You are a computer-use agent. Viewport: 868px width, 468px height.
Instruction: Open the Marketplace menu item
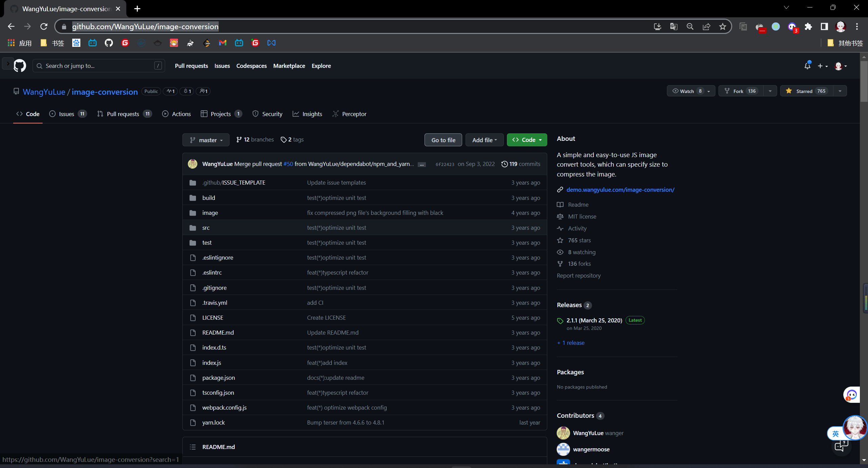pos(289,66)
